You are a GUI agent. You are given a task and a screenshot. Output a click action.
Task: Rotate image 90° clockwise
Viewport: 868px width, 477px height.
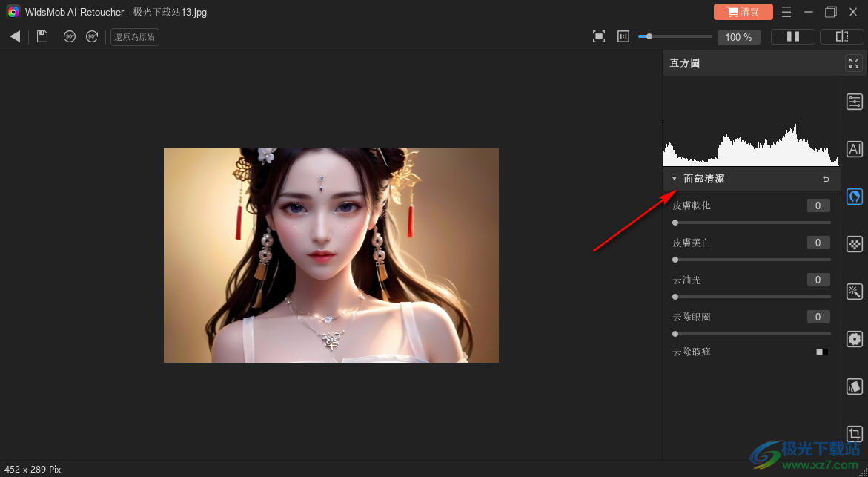click(x=92, y=36)
